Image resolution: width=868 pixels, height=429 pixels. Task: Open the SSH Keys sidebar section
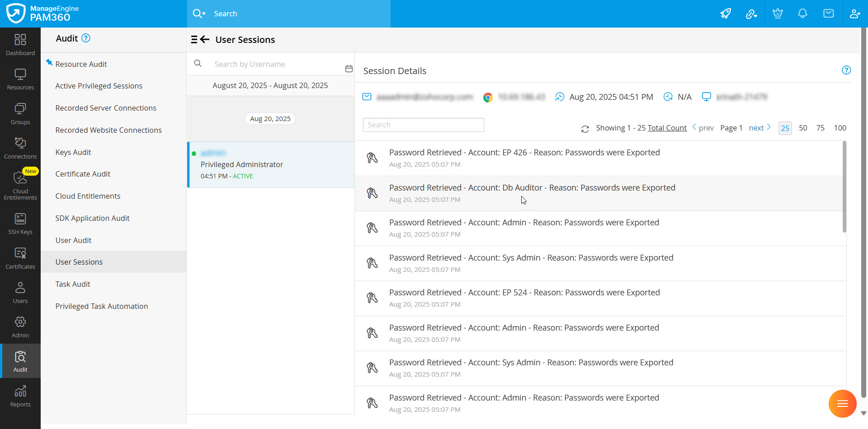point(20,224)
